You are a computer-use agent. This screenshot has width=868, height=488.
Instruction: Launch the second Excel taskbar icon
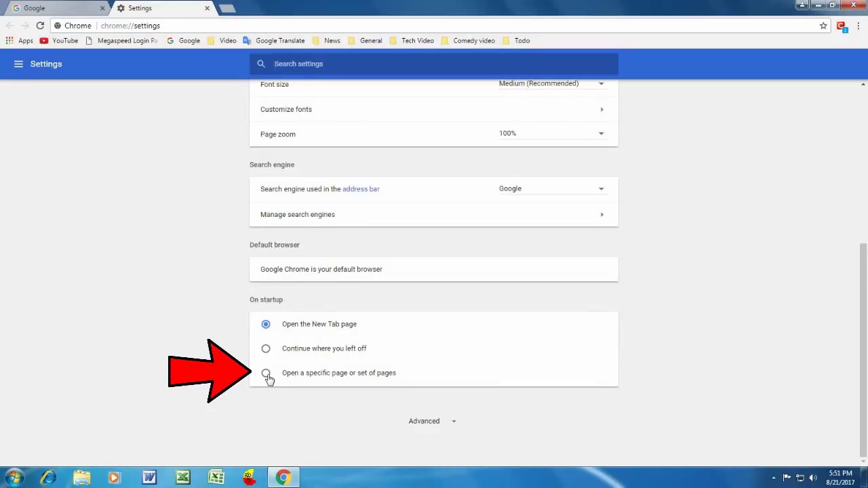tap(216, 477)
